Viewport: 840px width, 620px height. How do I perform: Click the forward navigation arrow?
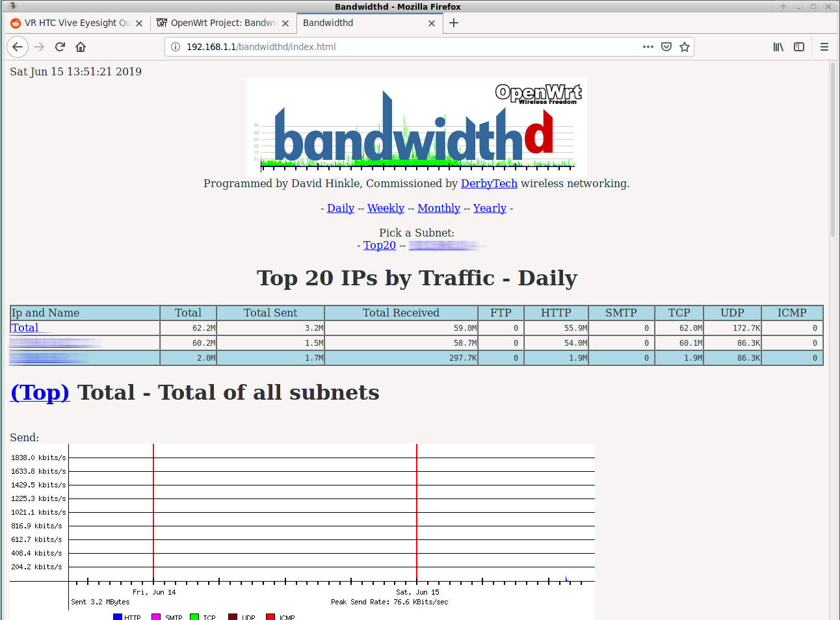(x=39, y=47)
